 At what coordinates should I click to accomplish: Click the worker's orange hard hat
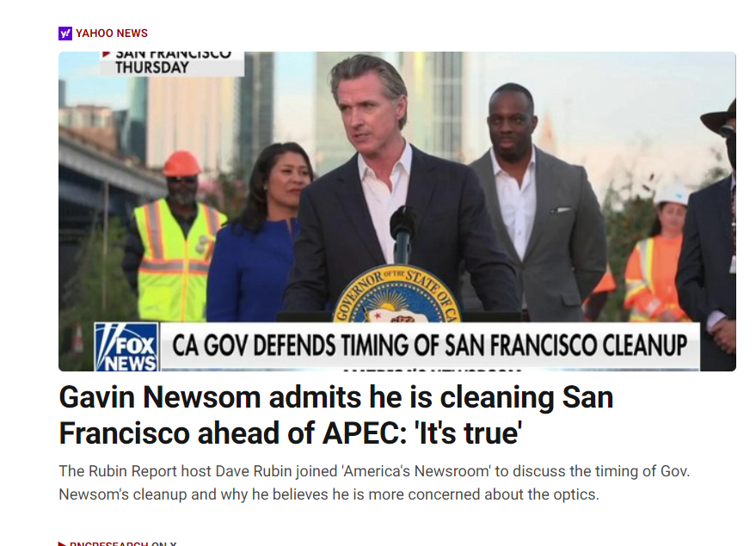tap(181, 164)
